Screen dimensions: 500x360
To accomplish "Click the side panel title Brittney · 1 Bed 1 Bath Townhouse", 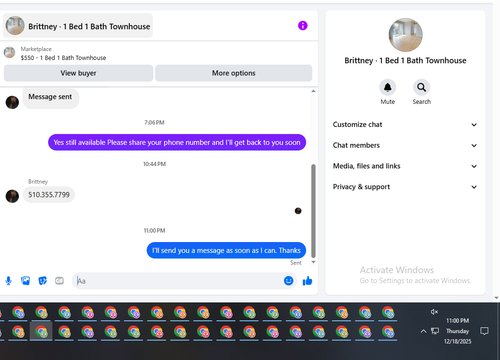I will tap(405, 61).
